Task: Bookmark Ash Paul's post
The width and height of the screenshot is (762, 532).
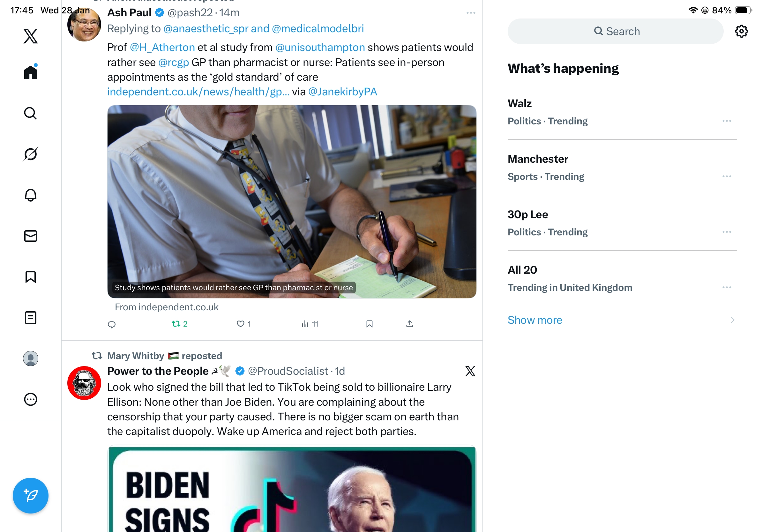Action: click(370, 324)
